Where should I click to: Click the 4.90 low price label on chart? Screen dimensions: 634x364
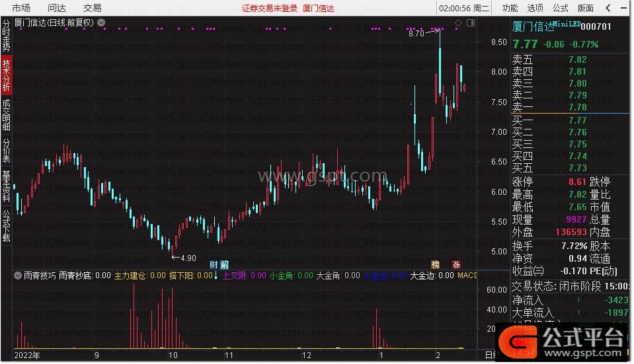point(188,258)
